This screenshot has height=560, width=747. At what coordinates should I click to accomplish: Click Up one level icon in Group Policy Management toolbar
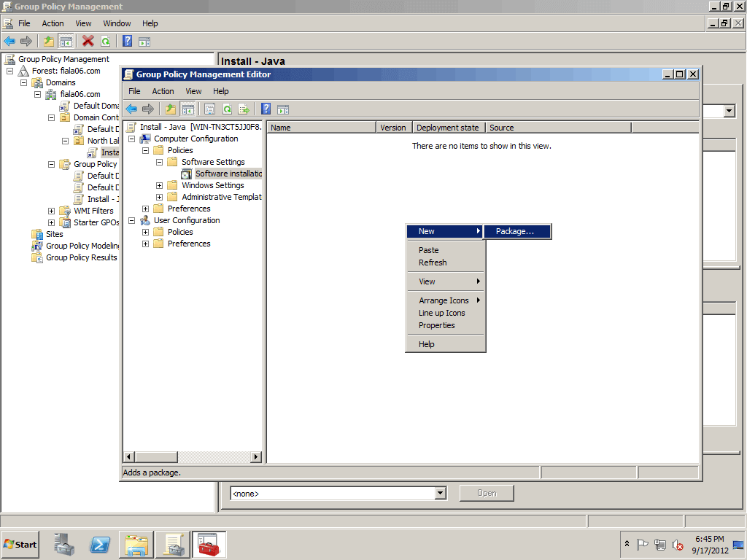[x=49, y=42]
